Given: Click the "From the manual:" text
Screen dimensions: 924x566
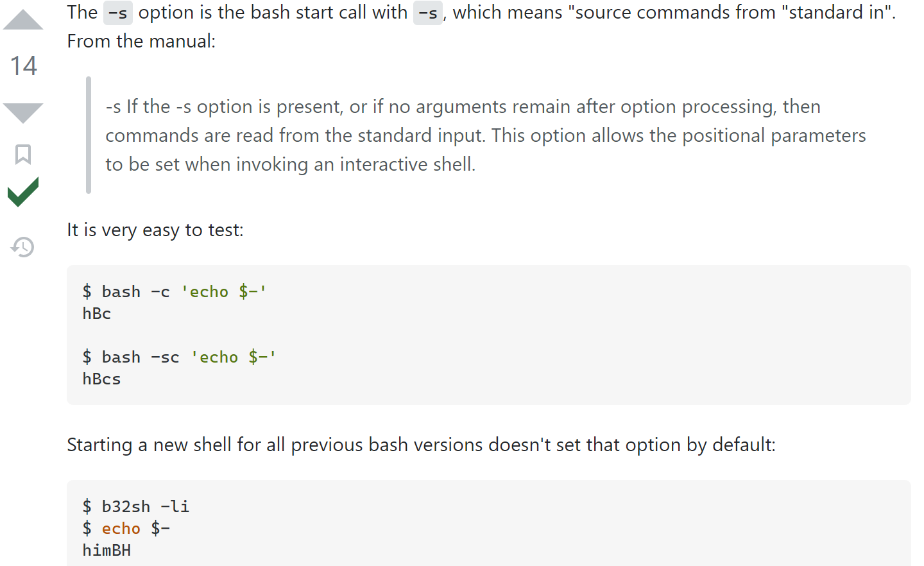Looking at the screenshot, I should [141, 42].
